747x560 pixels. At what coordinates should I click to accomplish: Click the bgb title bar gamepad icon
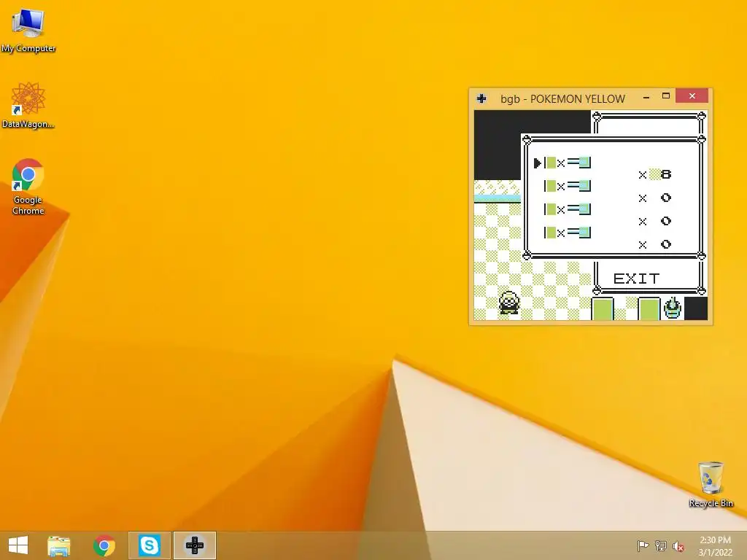[x=481, y=98]
